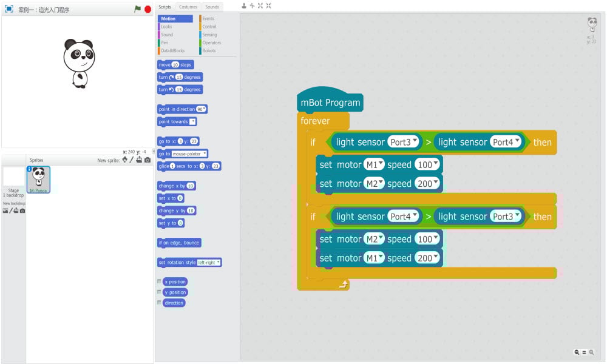Open mouse-pointer dropdown in go to block
Image resolution: width=607 pixels, height=364 pixels.
[x=189, y=154]
